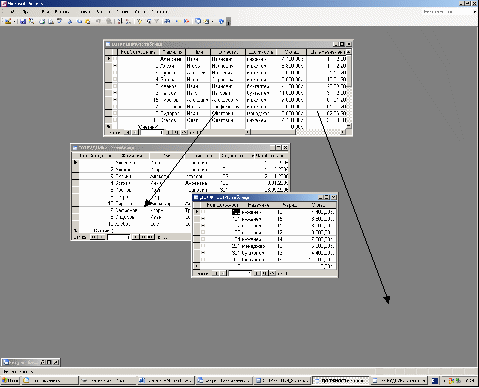Click the Save icon in the toolbar
Image resolution: width=479 pixels, height=388 pixels.
click(23, 21)
